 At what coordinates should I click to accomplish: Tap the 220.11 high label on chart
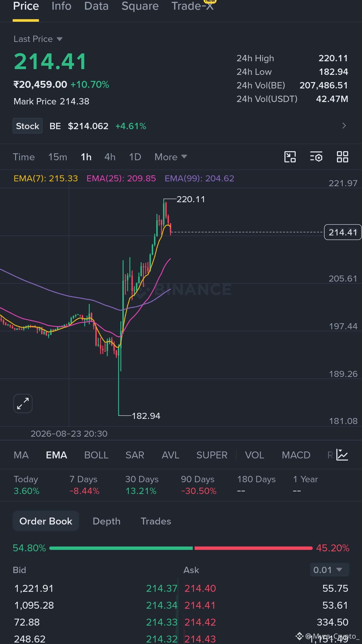coord(191,199)
